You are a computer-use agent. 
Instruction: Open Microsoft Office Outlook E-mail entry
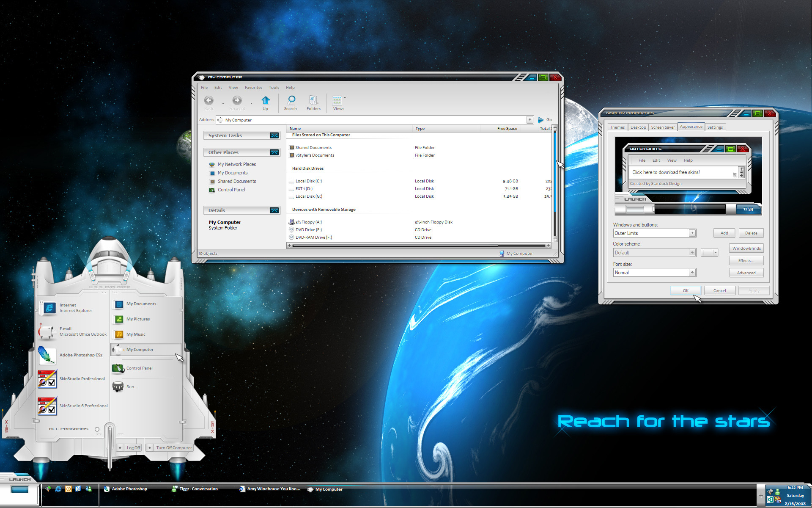[x=73, y=331]
